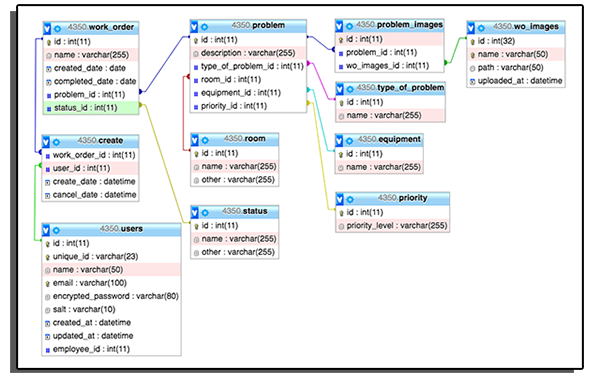
Task: Select the 4350.problem table title
Action: click(x=258, y=25)
